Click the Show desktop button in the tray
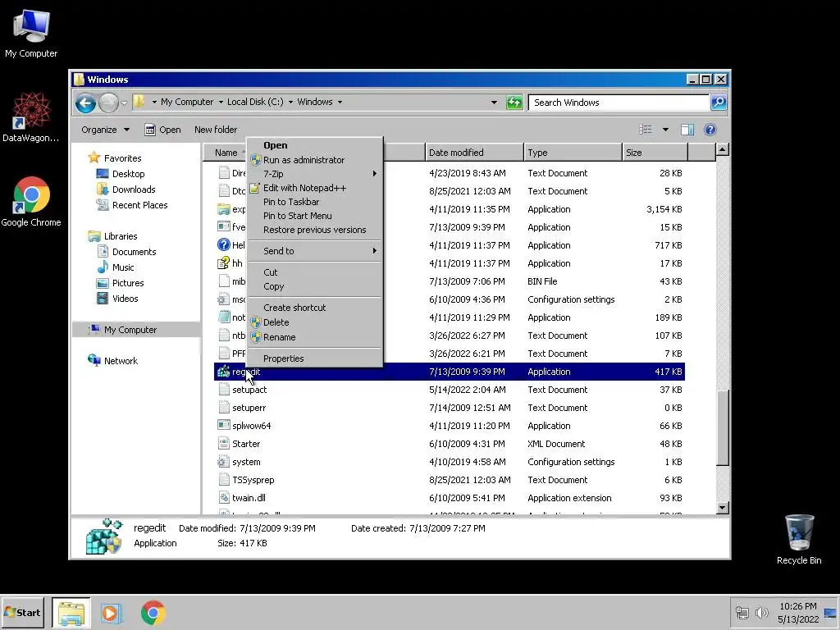The height and width of the screenshot is (630, 840). (x=830, y=612)
